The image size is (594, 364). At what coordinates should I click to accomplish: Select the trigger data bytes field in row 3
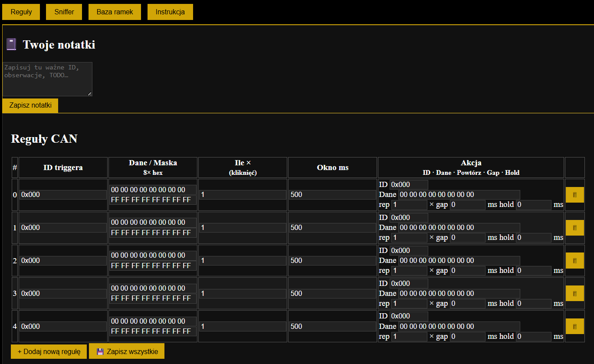tap(153, 289)
